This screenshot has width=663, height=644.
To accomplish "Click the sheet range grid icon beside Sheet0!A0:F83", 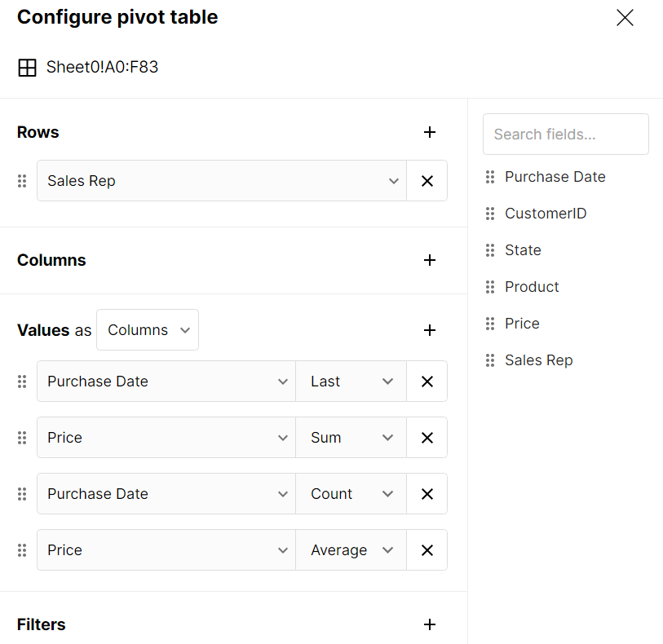I will click(x=27, y=67).
